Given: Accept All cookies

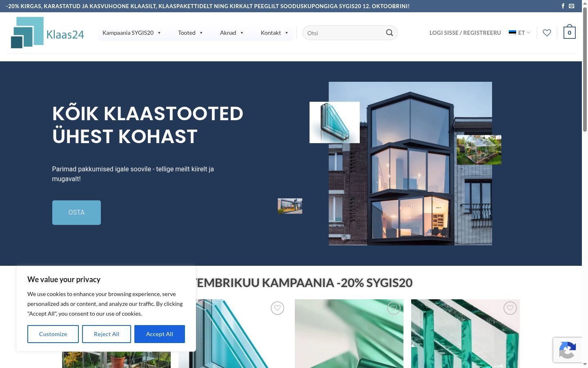Looking at the screenshot, I should [160, 334].
